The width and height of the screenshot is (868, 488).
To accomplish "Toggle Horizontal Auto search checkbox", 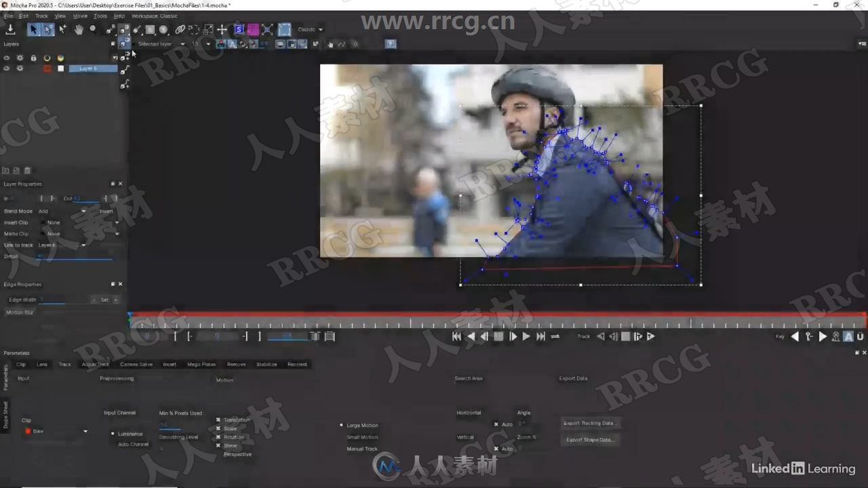I will (x=496, y=424).
